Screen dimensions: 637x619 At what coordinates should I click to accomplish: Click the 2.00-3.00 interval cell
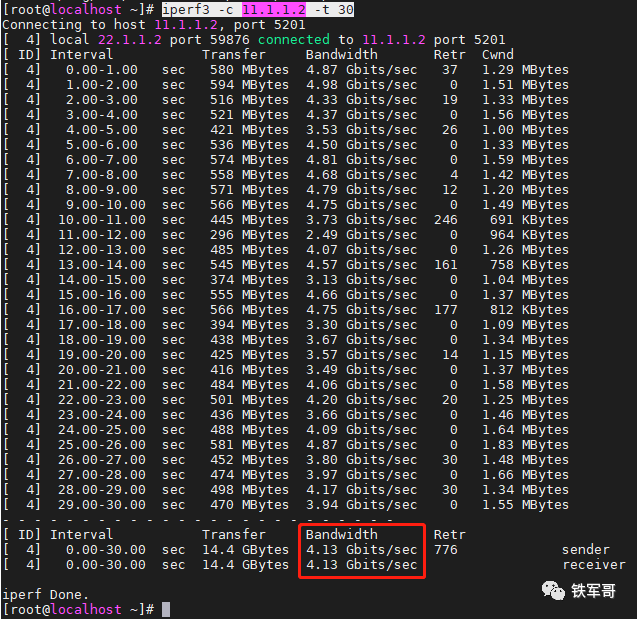click(x=102, y=100)
